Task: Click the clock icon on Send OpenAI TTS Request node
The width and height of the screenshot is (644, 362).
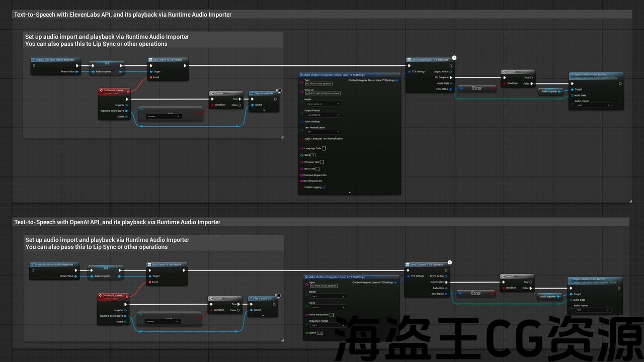Action: [x=450, y=262]
